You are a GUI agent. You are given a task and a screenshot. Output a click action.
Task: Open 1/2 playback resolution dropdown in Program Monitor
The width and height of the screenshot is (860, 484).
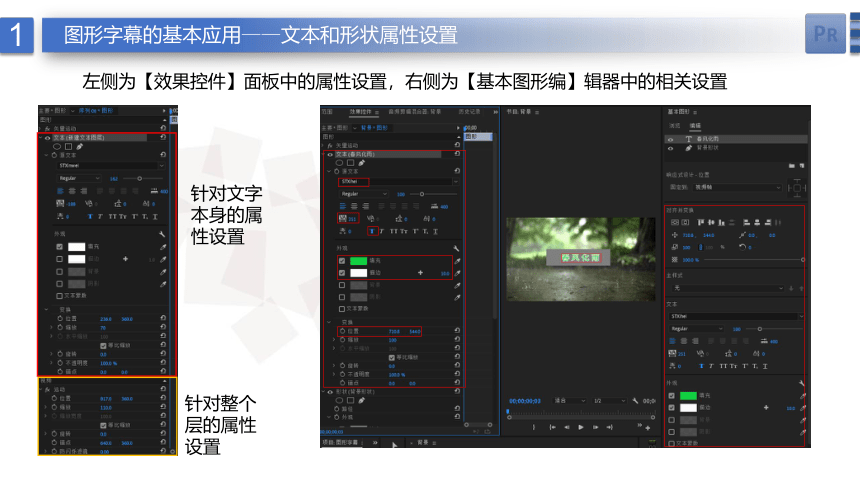pyautogui.click(x=609, y=401)
